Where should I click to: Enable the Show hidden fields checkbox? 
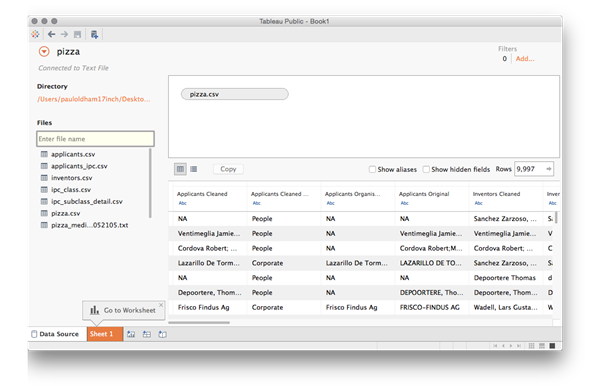point(426,169)
